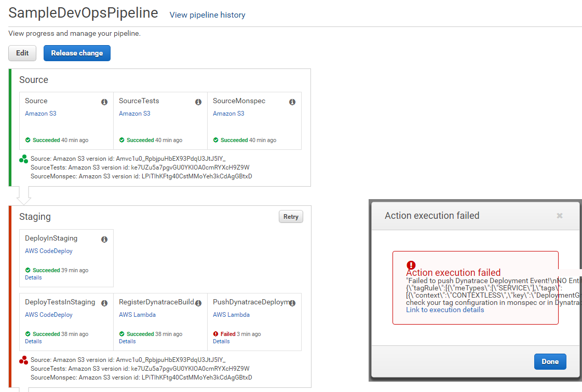The width and height of the screenshot is (582, 392).
Task: Open info icon for DeployTestsInStaging action
Action: 104,303
